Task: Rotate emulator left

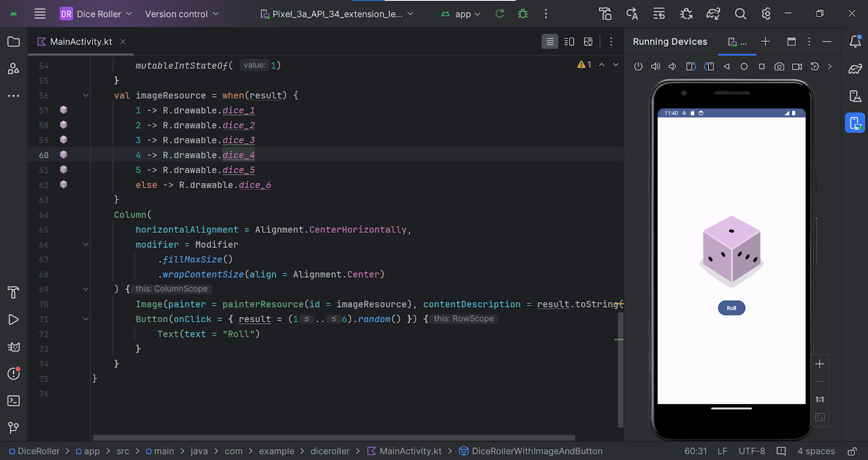Action: click(691, 67)
